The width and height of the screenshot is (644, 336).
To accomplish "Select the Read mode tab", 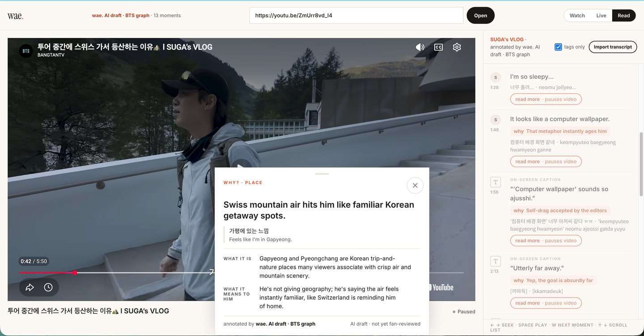I will [x=623, y=15].
